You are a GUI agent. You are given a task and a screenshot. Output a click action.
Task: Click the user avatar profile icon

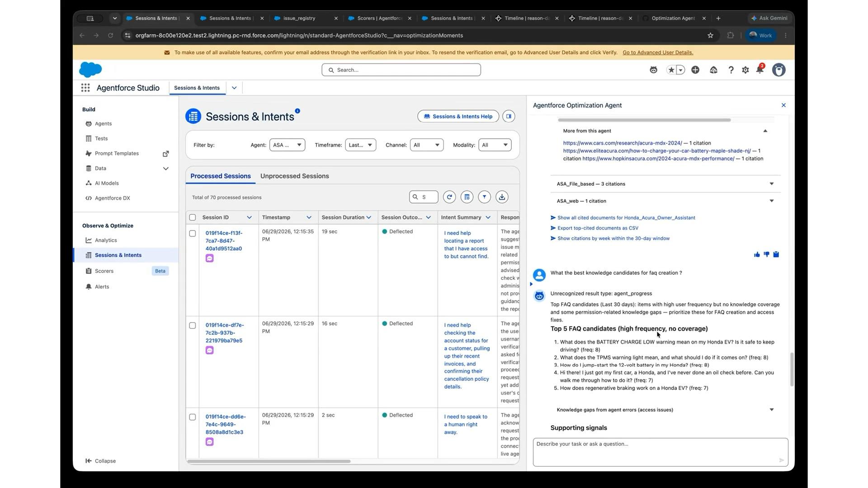point(778,70)
